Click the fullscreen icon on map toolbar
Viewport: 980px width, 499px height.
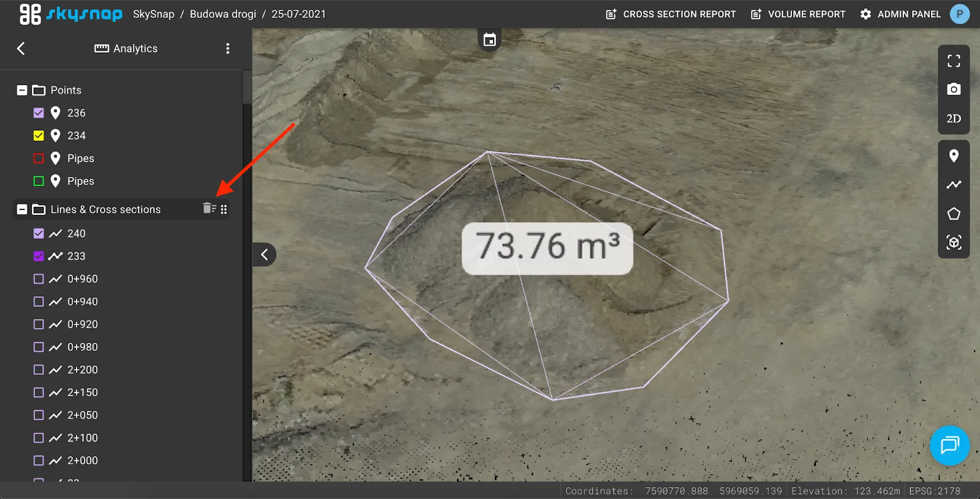click(953, 61)
